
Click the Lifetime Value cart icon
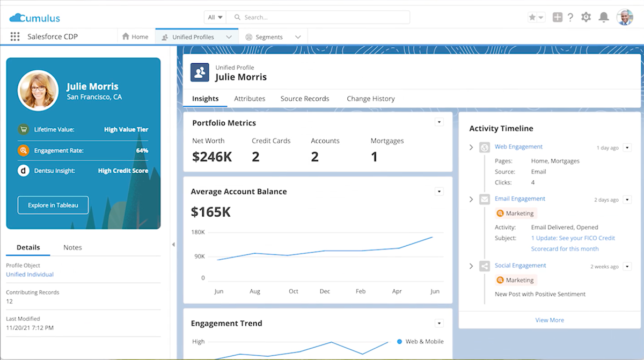pyautogui.click(x=23, y=129)
